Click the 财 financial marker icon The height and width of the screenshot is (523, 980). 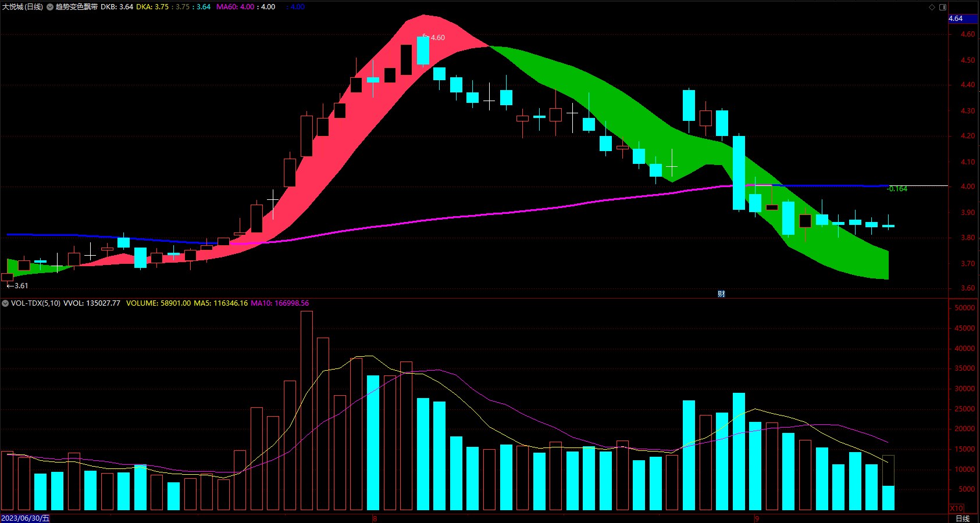click(721, 294)
